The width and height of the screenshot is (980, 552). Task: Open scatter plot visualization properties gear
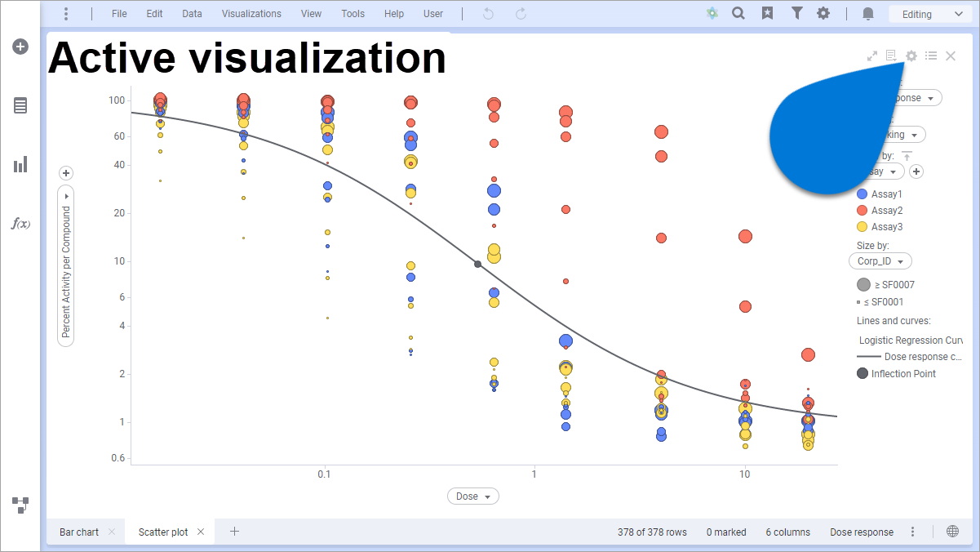910,56
